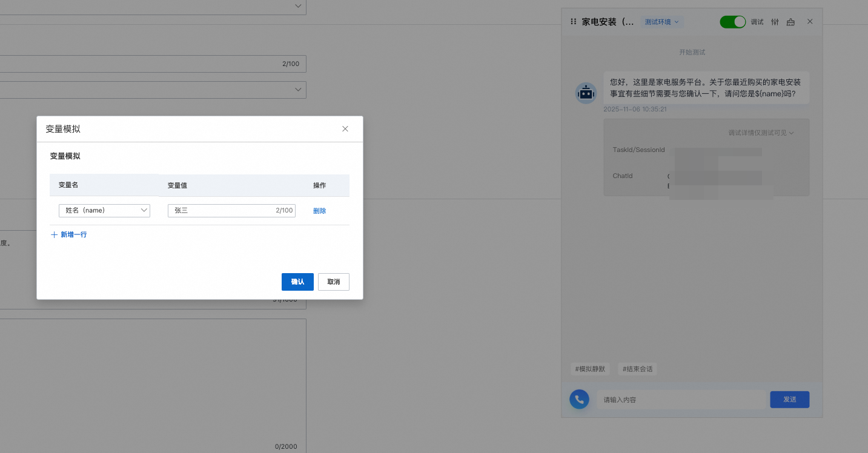Cancel the dialog with 取消
This screenshot has height=453, width=868.
pos(334,282)
